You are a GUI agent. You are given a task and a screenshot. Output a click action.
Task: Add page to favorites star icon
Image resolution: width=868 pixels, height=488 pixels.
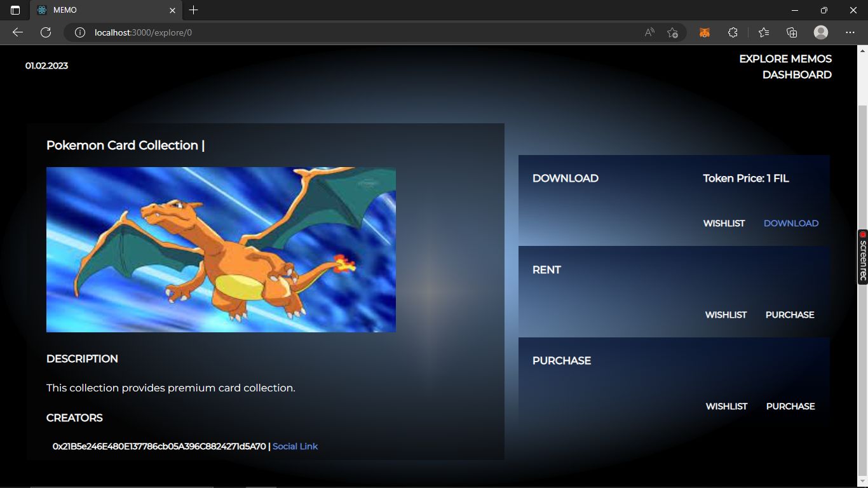(x=672, y=32)
